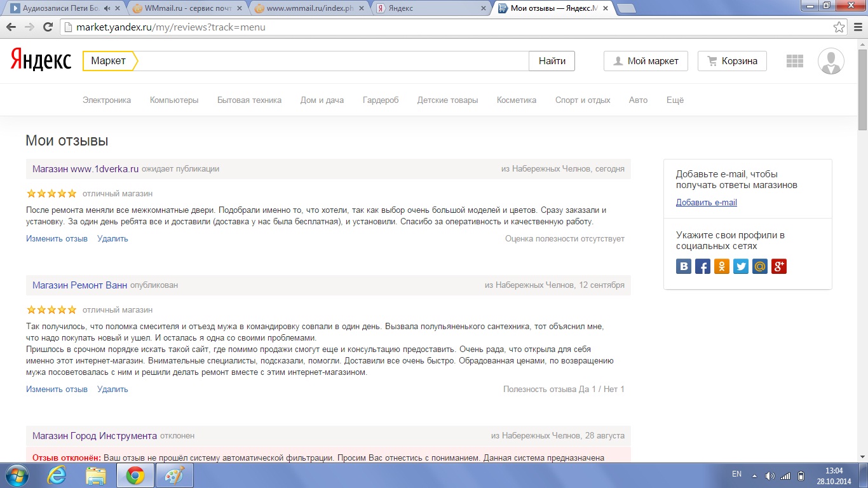Open the Авто category
The width and height of the screenshot is (868, 488).
click(x=638, y=100)
